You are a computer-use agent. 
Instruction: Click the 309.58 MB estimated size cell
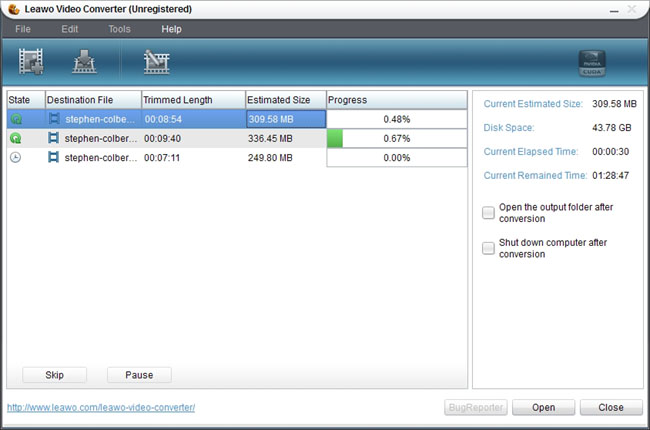(x=286, y=119)
